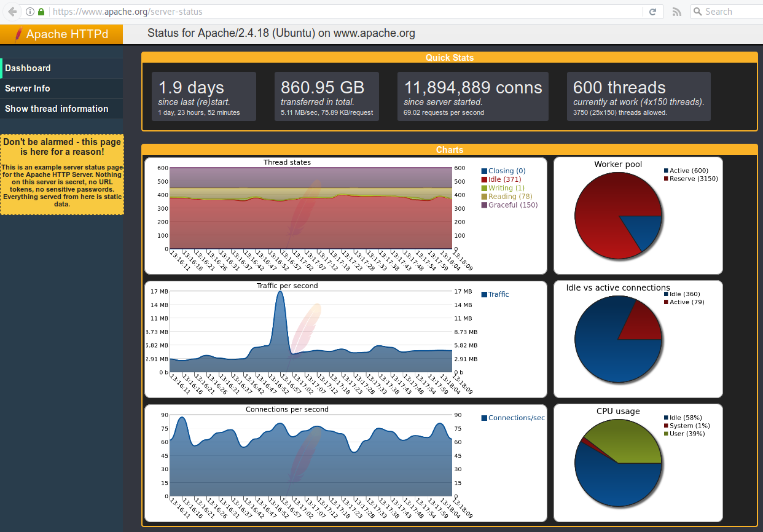Viewport: 763px width, 532px height.
Task: Click the URL address field
Action: point(344,12)
